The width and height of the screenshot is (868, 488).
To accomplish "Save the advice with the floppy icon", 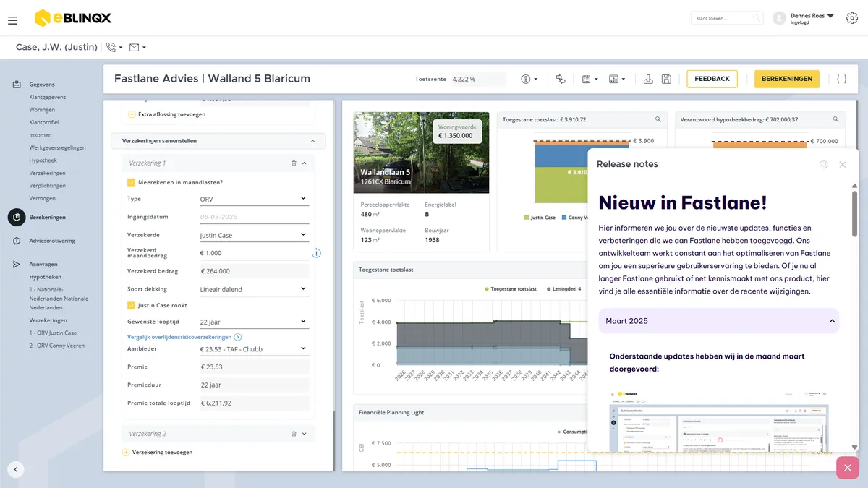I will coord(666,79).
